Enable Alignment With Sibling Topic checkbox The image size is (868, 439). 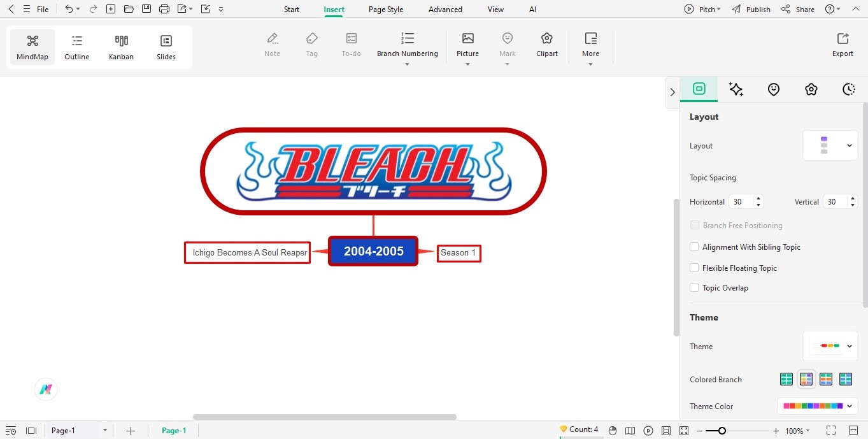click(694, 247)
